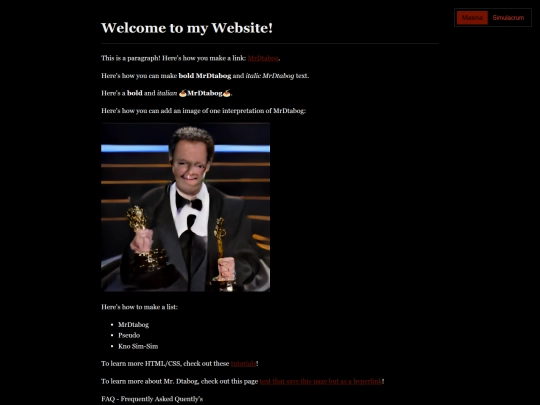Click the Pseudo list item

click(129, 335)
